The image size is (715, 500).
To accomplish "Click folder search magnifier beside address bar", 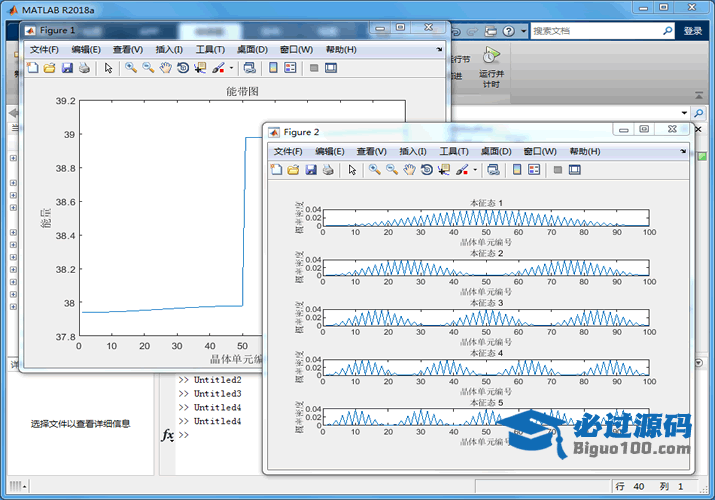I will click(x=699, y=113).
